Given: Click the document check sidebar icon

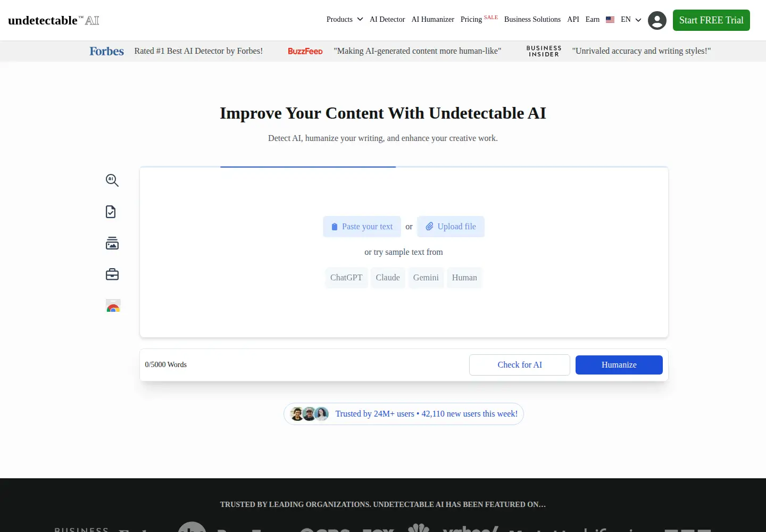Looking at the screenshot, I should 111,212.
